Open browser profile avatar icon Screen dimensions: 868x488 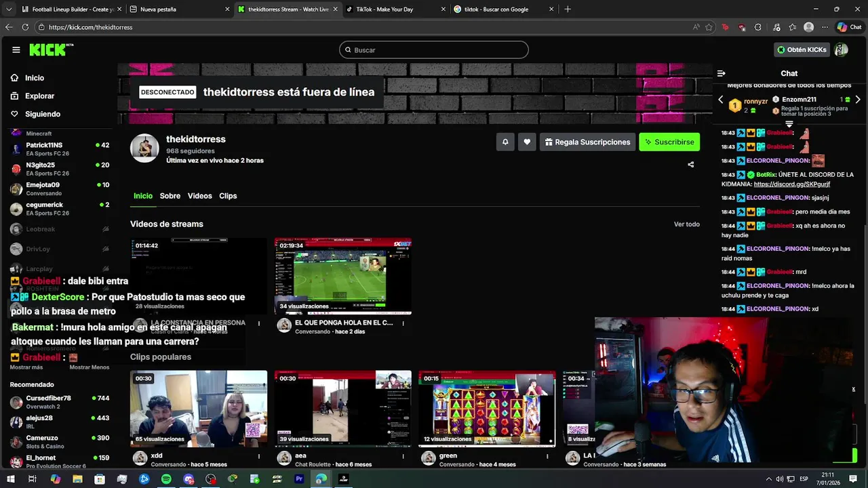coord(809,27)
